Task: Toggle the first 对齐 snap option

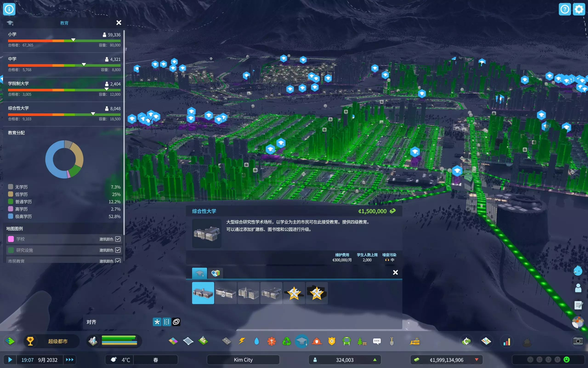Action: pos(157,322)
